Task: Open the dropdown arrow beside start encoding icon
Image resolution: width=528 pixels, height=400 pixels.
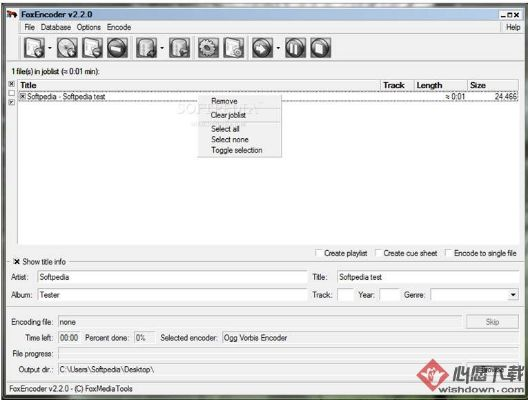Action: coord(278,48)
